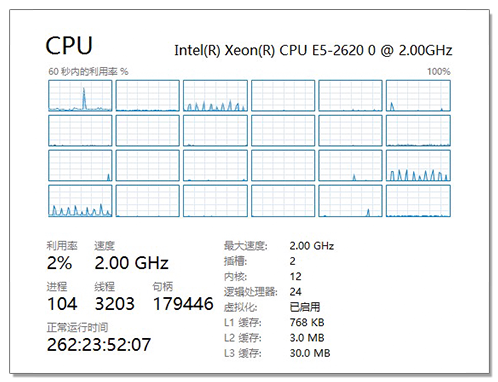Click the 104 process count
498x382 pixels.
pos(62,304)
